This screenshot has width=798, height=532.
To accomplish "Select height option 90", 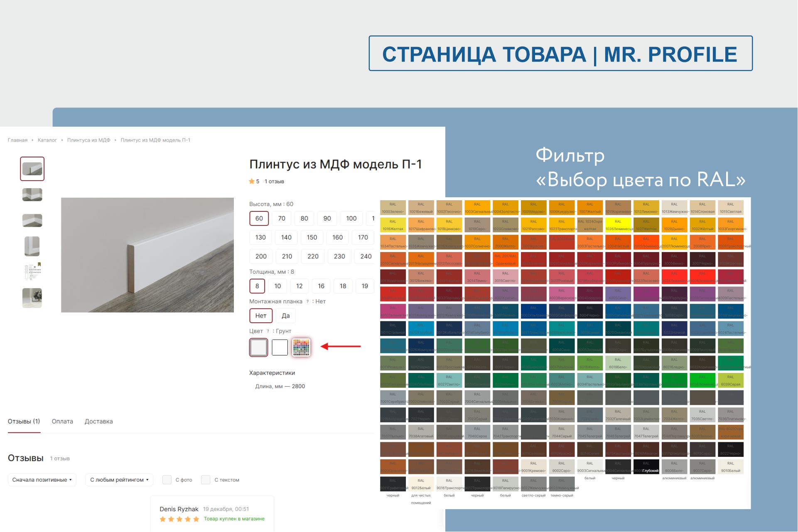I will 327,218.
